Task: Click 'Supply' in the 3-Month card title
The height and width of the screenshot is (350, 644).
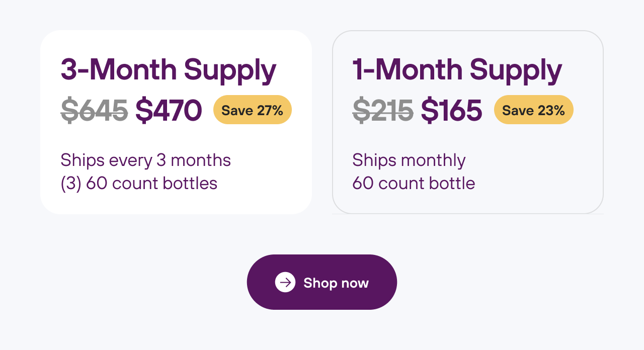Action: (230, 70)
